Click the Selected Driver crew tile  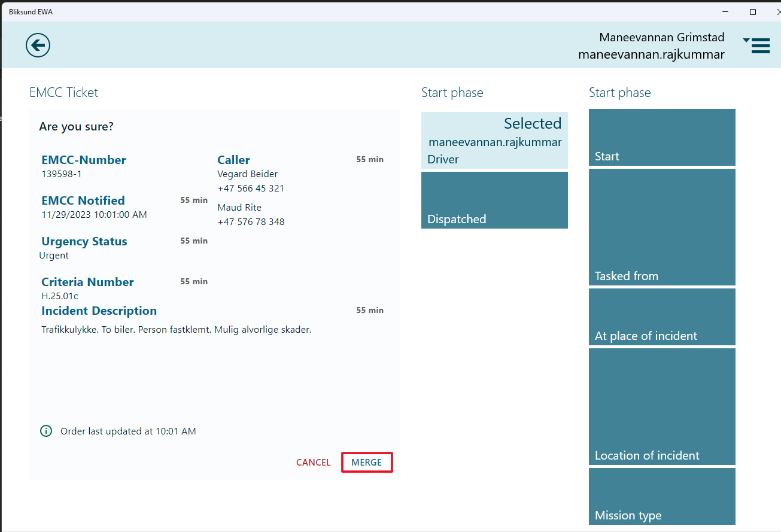[494, 140]
